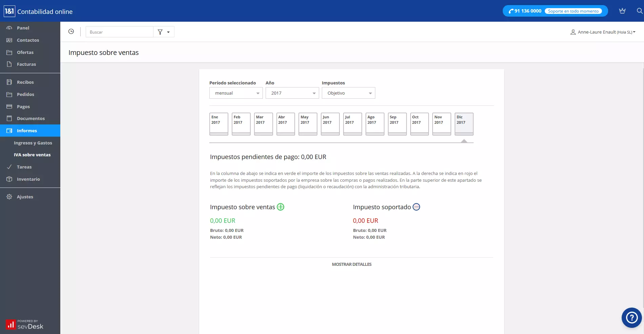644x334 pixels.
Task: Click the green plus beside Impuesto sobre ventas
Action: (280, 207)
